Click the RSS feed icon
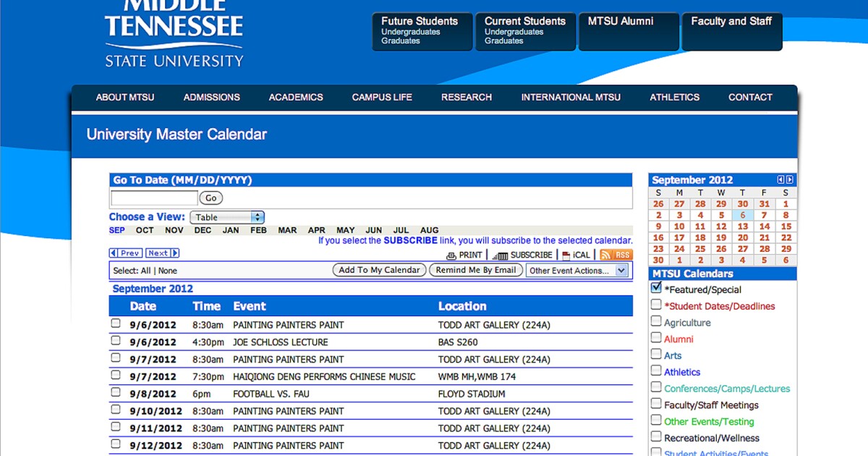The height and width of the screenshot is (456, 868). pos(616,255)
